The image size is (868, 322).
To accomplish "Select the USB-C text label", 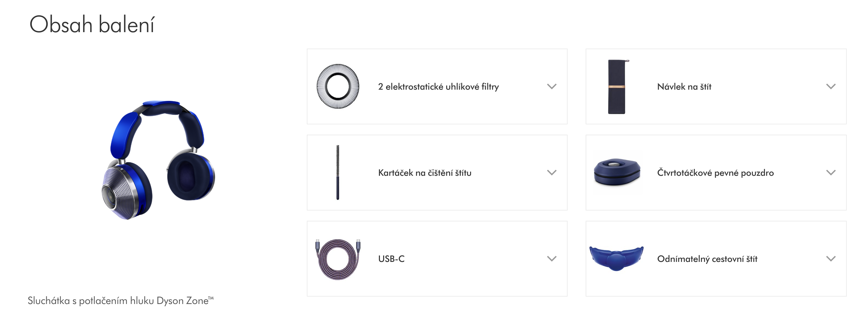I will [x=391, y=259].
